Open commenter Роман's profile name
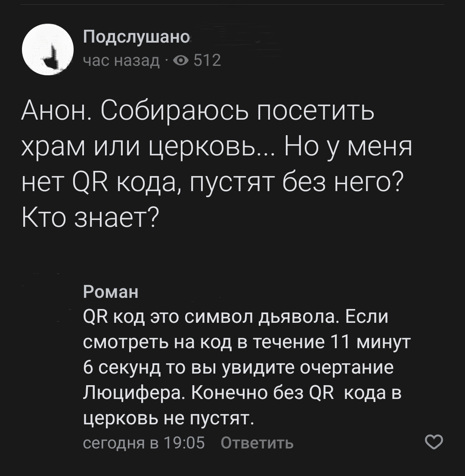Screen dimensions: 465x476 click(x=111, y=293)
